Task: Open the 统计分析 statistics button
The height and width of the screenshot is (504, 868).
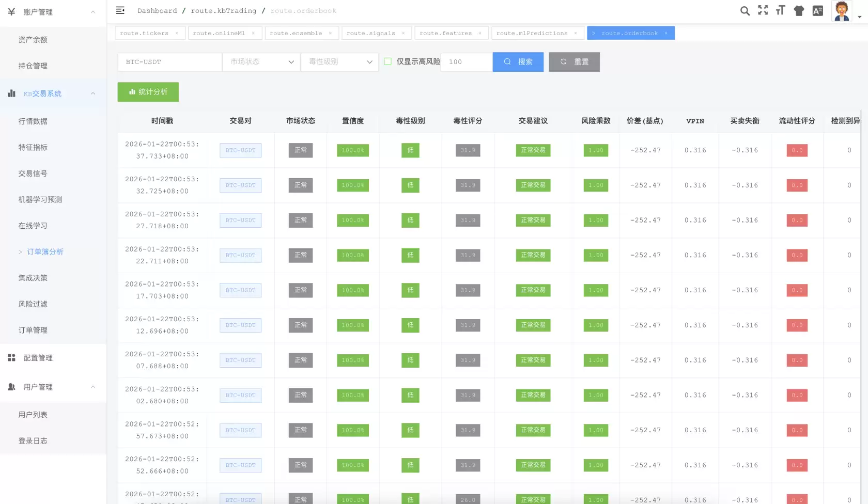Action: click(x=148, y=92)
